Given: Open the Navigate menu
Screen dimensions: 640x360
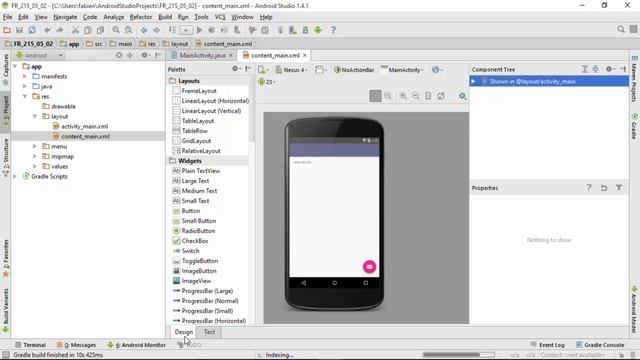Looking at the screenshot, I should [65, 17].
